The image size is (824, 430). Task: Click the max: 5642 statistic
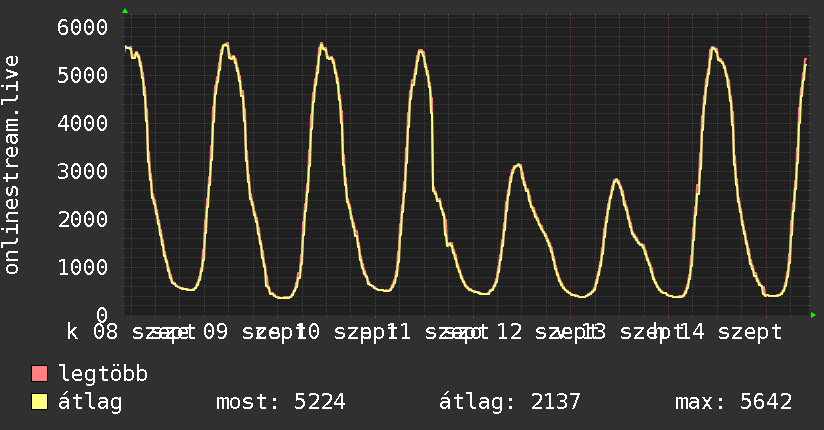pyautogui.click(x=734, y=402)
